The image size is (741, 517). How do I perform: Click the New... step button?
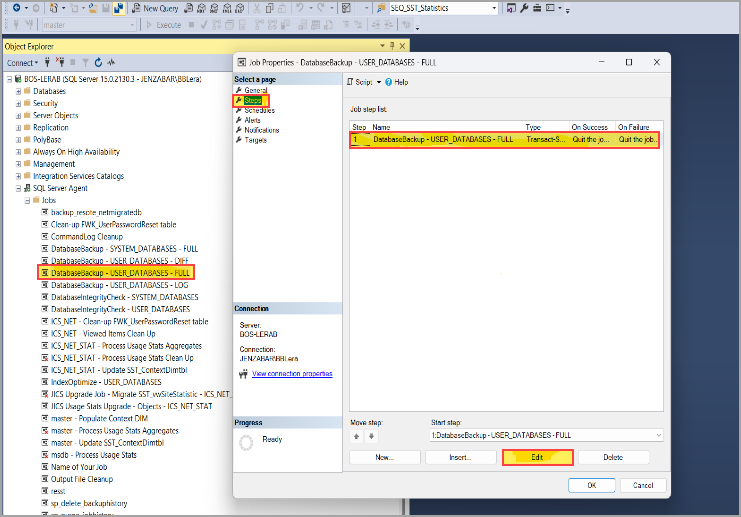[x=385, y=457]
